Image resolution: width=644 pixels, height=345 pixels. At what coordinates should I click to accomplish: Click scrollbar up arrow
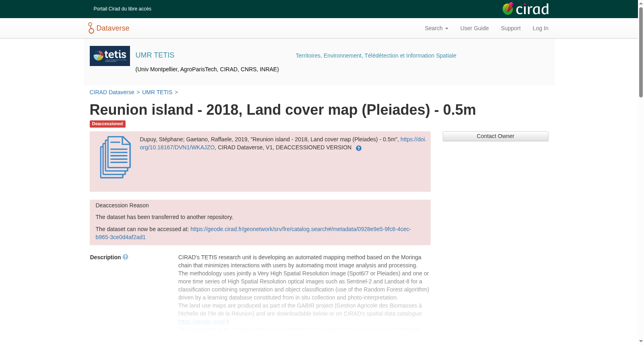coord(641,3)
